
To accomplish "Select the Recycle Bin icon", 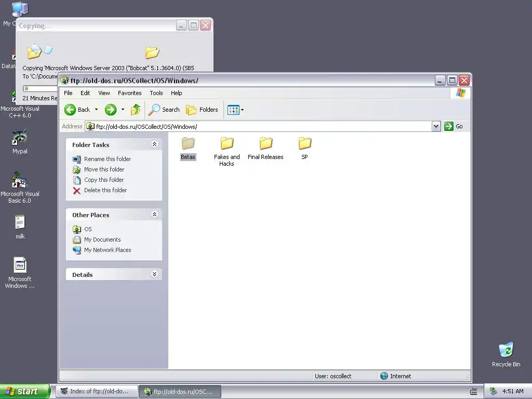I will (506, 355).
